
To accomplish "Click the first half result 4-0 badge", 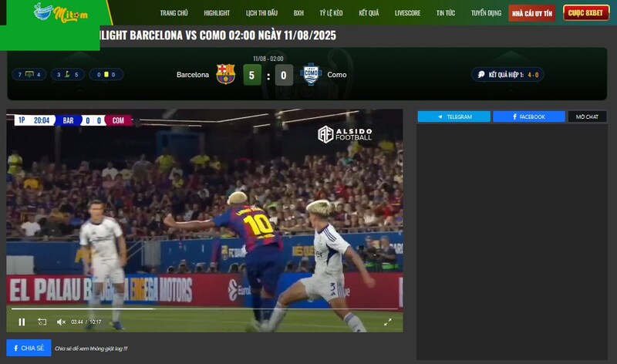I will [507, 75].
